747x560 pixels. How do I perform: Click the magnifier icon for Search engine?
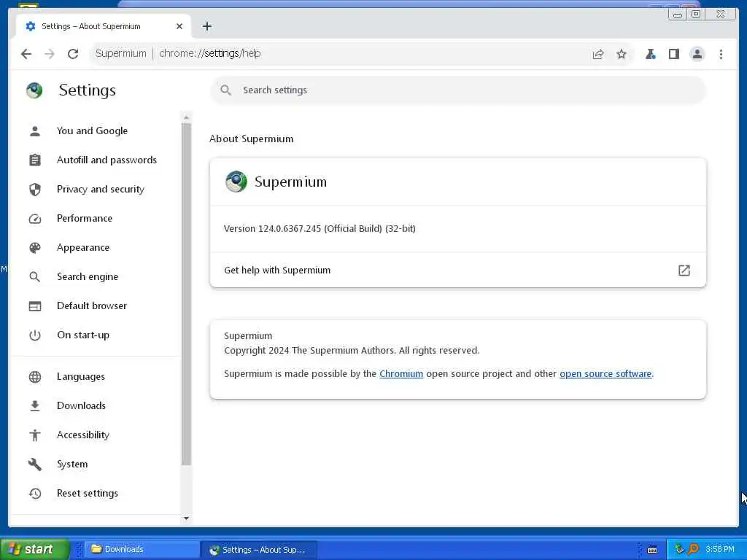pyautogui.click(x=35, y=276)
